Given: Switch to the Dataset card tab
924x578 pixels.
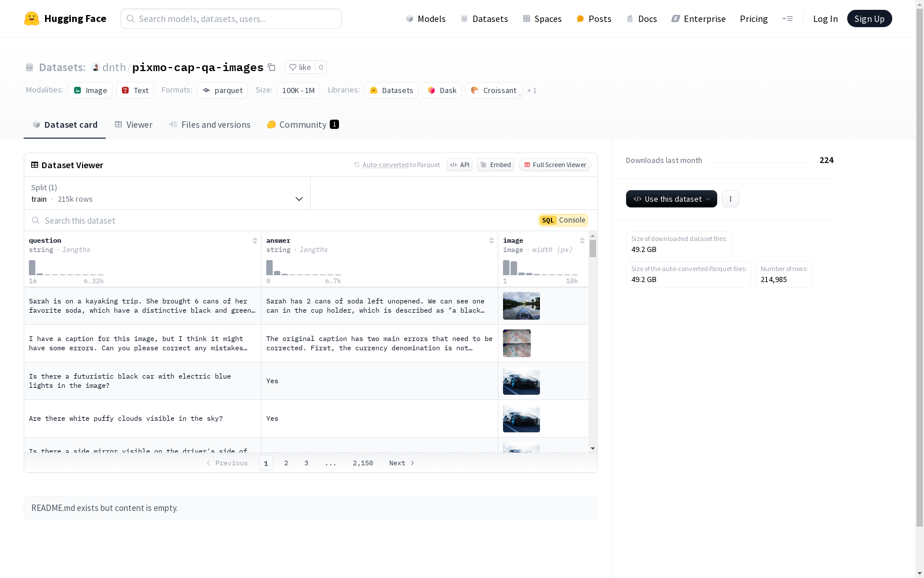Looking at the screenshot, I should tap(65, 125).
